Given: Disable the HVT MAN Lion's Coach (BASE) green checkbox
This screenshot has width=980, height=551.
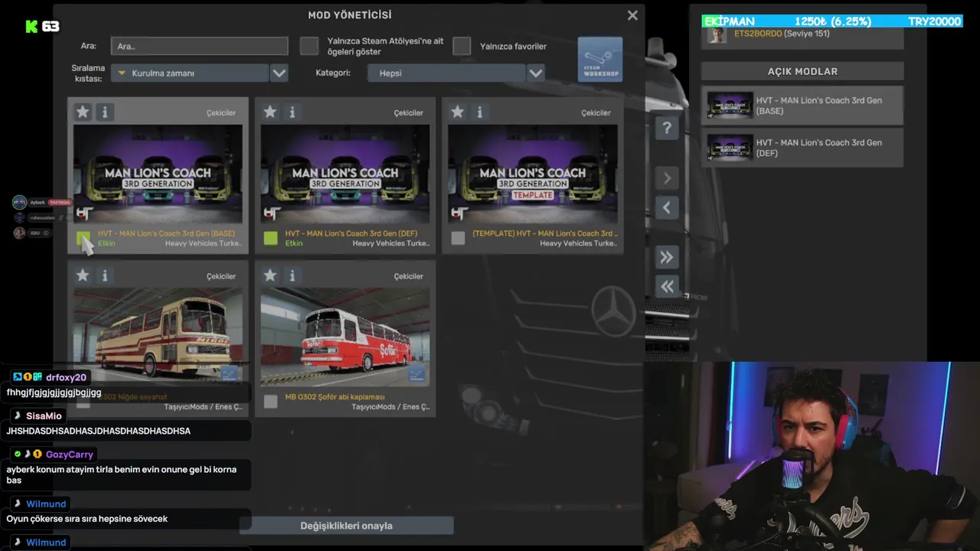Looking at the screenshot, I should point(83,238).
